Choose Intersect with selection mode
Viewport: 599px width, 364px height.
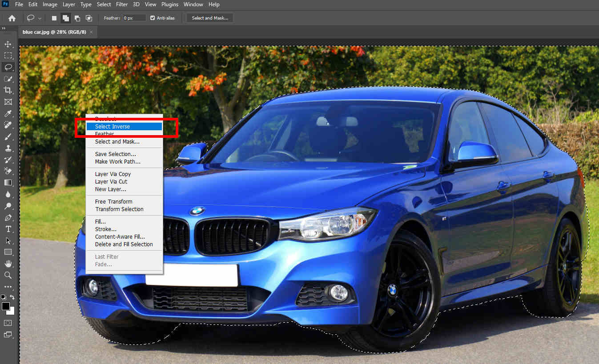pos(89,18)
